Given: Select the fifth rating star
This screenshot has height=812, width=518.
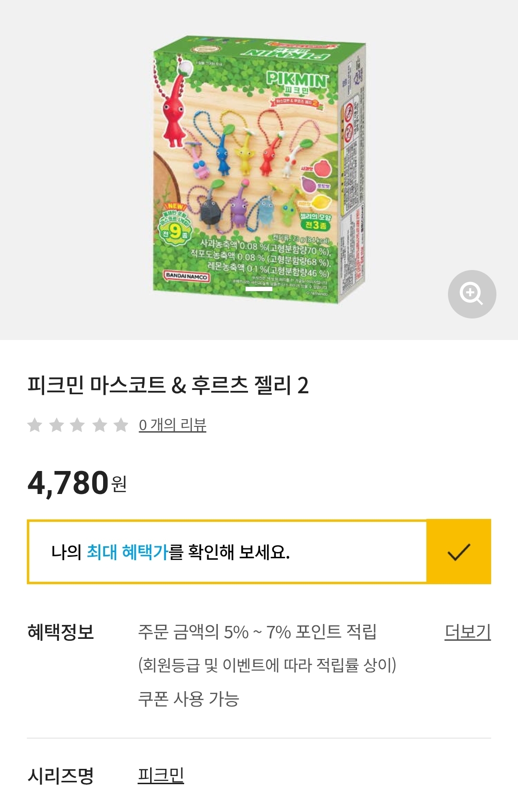Looking at the screenshot, I should point(121,425).
